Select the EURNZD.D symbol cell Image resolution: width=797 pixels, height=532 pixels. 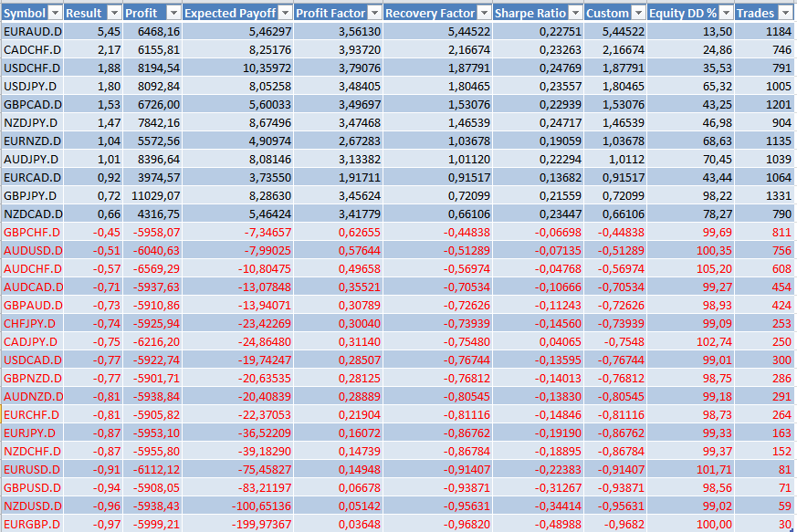point(32,141)
